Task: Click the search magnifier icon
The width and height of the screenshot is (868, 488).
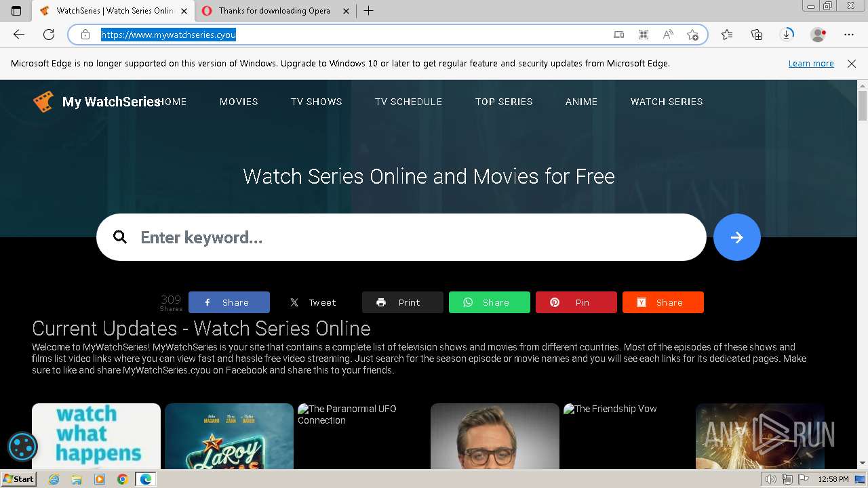Action: click(120, 237)
